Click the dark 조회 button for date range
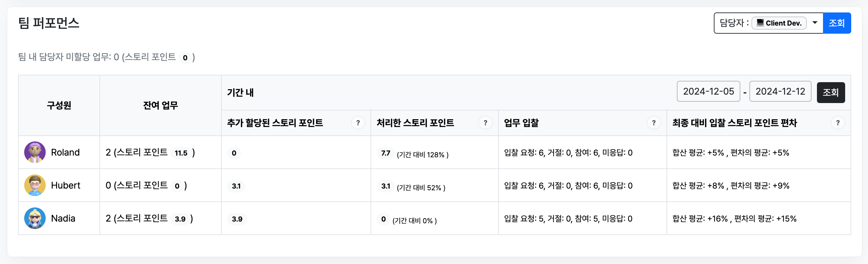Image resolution: width=868 pixels, height=264 pixels. (831, 92)
